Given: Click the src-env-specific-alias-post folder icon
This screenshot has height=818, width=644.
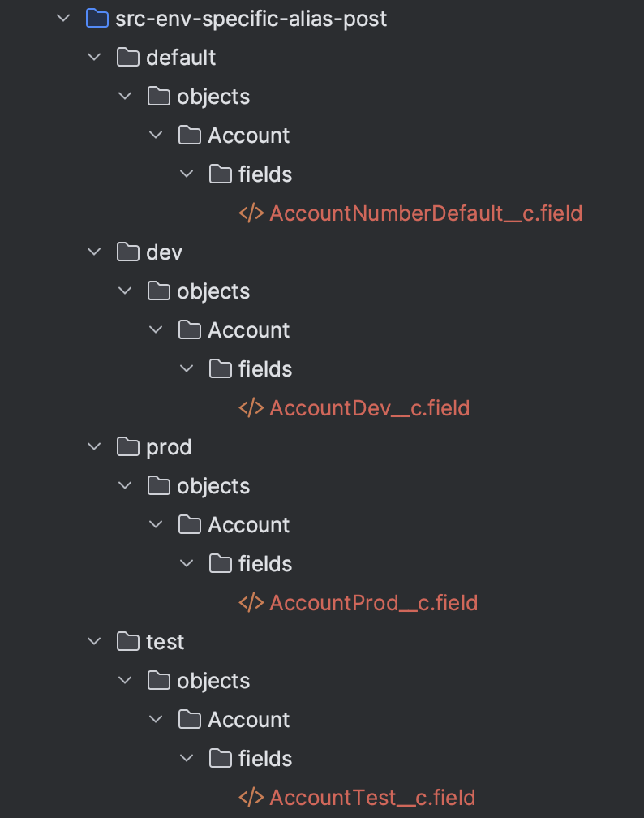Looking at the screenshot, I should (97, 19).
